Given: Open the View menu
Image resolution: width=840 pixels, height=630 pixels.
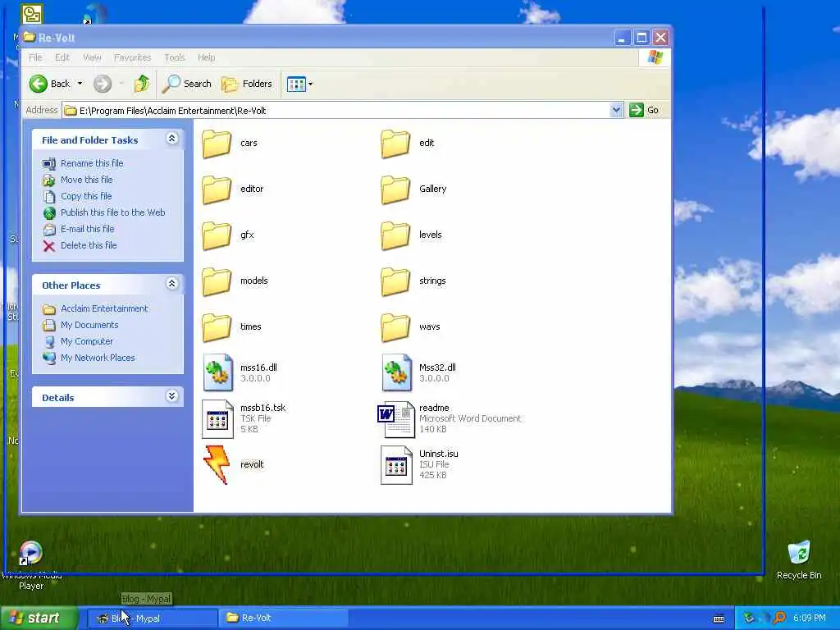Looking at the screenshot, I should point(92,57).
